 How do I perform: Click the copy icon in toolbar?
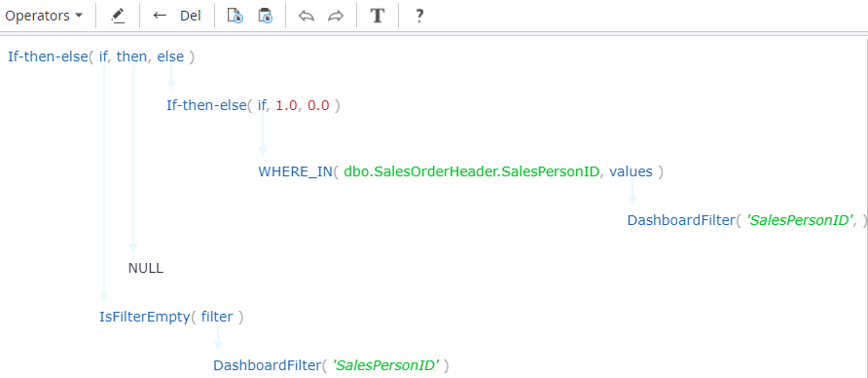tap(235, 16)
